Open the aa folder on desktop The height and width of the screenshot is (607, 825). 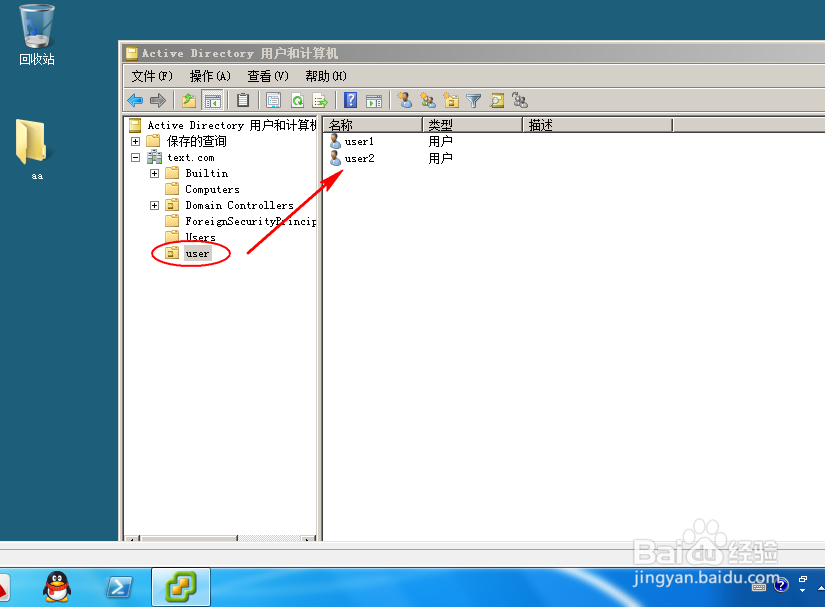32,149
